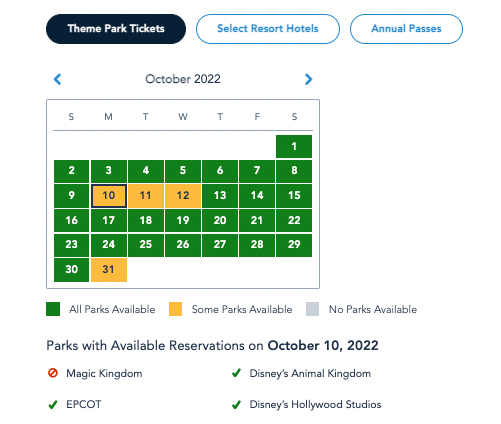Open the Select Resort Hotels tab
501x424 pixels.
(x=268, y=29)
